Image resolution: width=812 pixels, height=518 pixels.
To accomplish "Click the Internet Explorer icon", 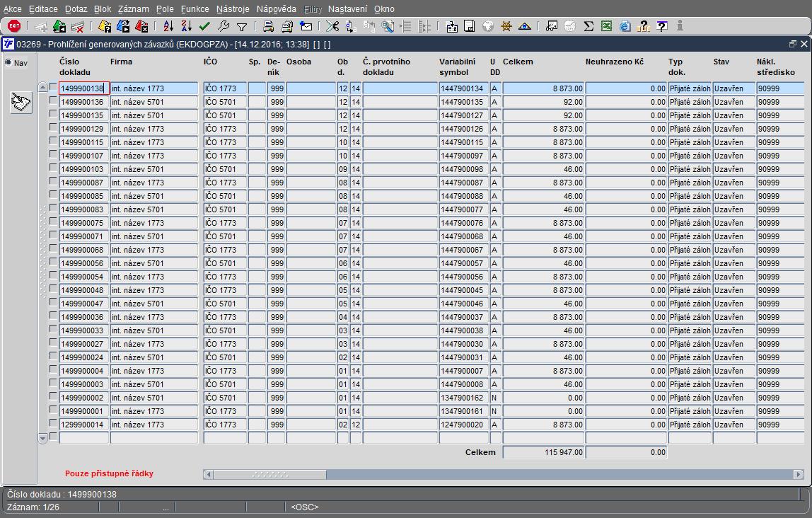I will tap(625, 26).
